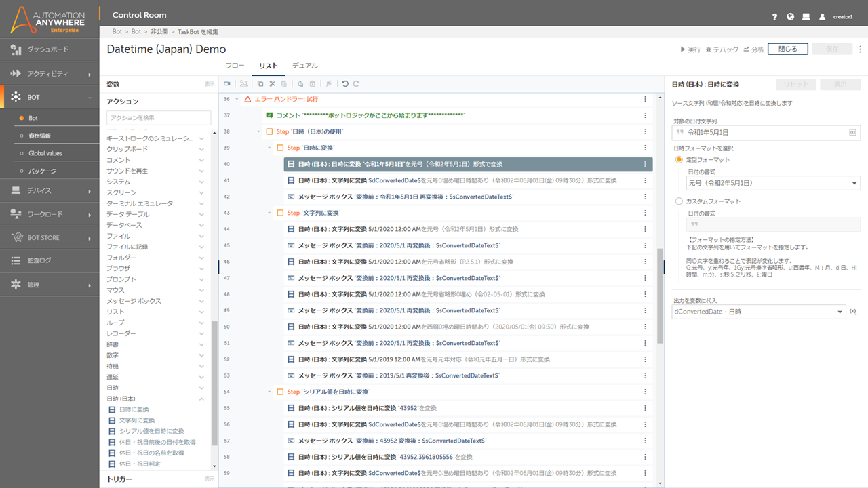Click in the action search field
868x488 pixels.
point(159,118)
